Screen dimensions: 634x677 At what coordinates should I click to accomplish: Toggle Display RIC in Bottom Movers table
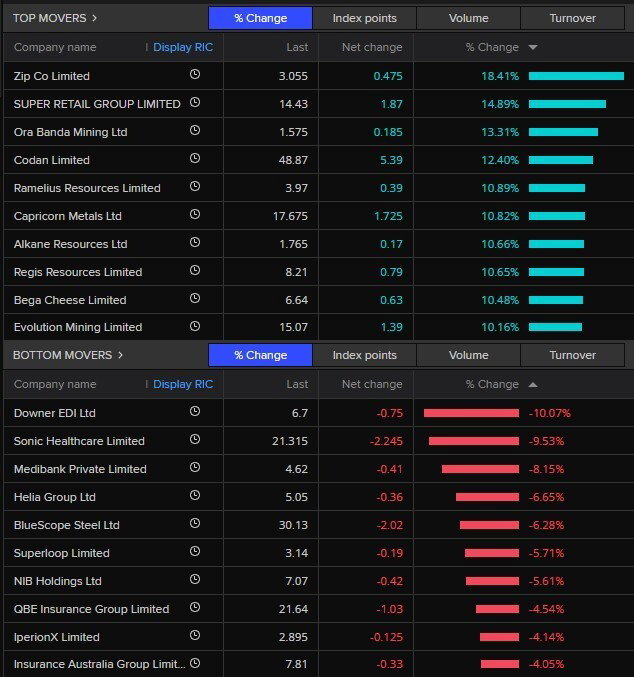click(183, 384)
